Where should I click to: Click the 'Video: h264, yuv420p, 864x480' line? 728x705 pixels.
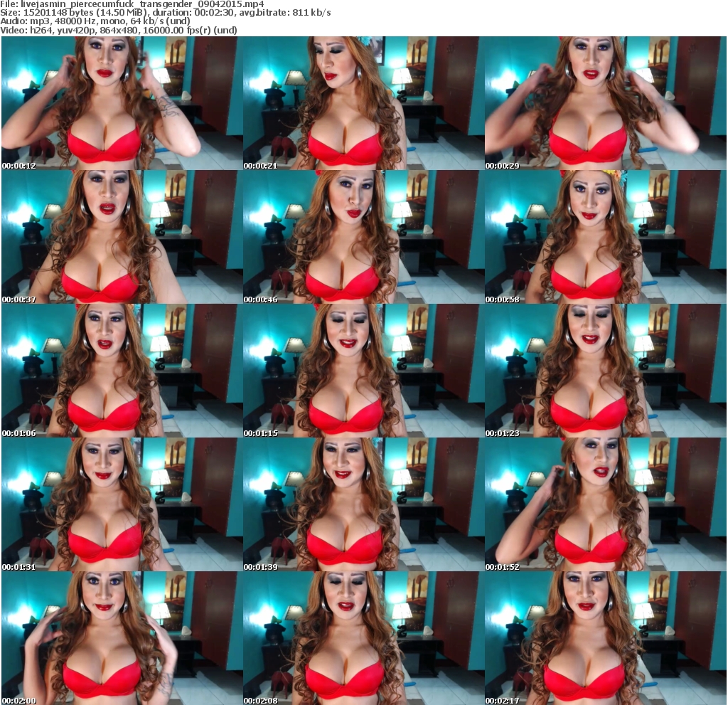click(119, 30)
